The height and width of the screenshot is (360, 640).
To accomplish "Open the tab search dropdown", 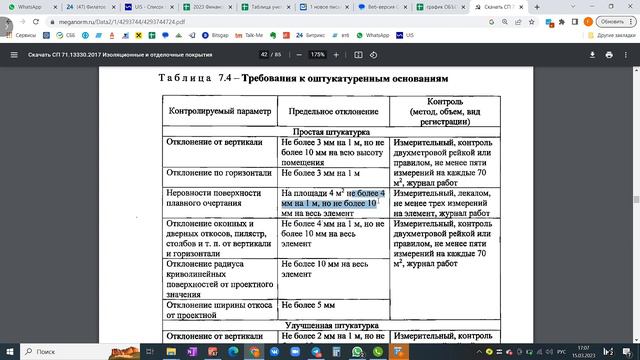I will tap(573, 7).
